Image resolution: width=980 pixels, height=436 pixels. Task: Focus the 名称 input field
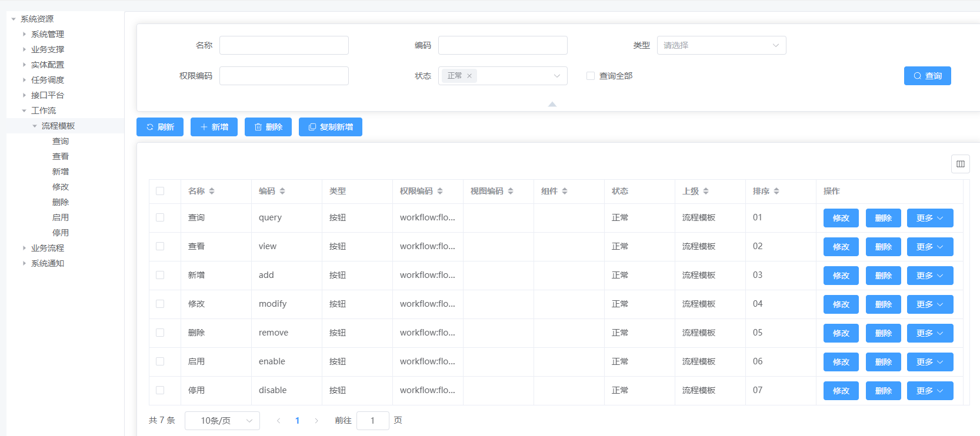(284, 45)
